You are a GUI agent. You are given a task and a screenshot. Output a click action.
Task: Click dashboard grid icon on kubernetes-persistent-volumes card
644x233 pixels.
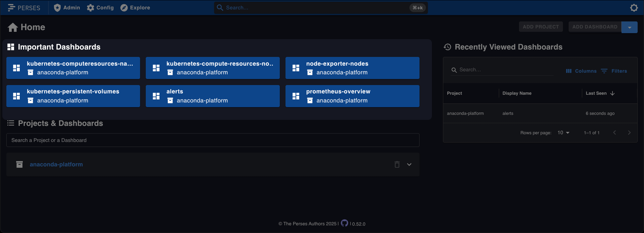(x=16, y=96)
